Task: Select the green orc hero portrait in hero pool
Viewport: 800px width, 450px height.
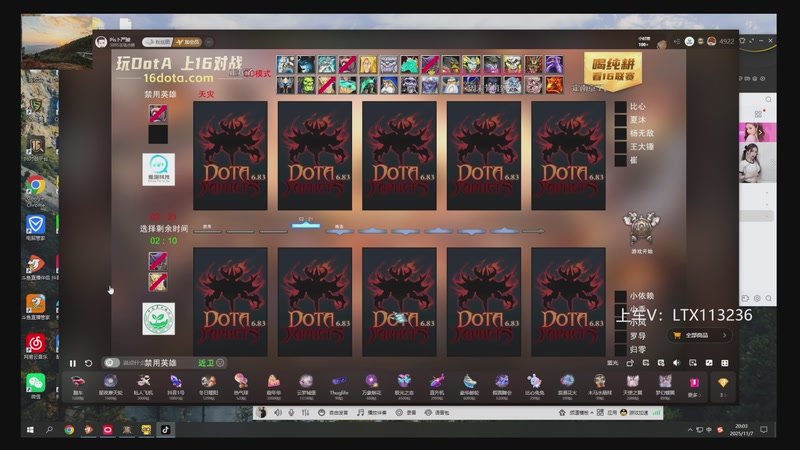Action: (306, 85)
